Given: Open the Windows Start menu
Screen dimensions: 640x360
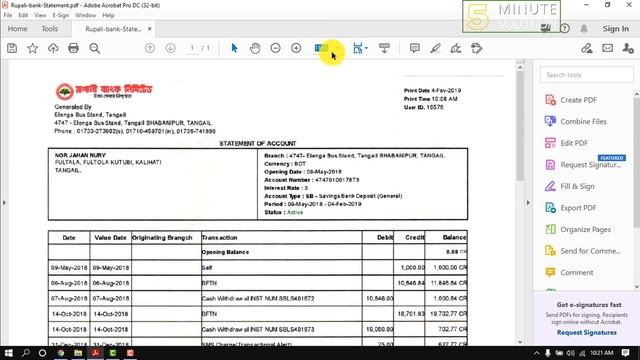Looking at the screenshot, I should point(8,353).
